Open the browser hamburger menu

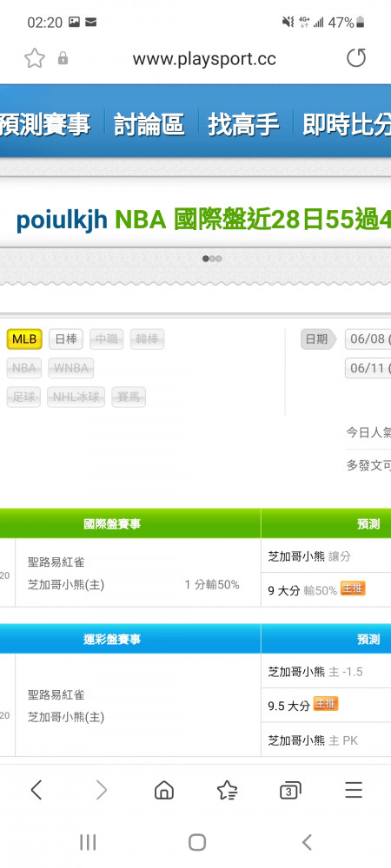coord(354,790)
